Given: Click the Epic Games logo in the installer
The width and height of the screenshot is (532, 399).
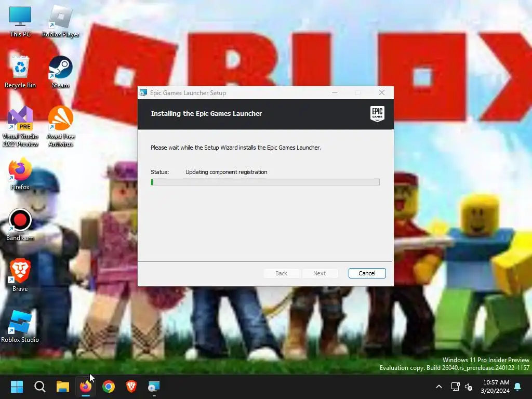Looking at the screenshot, I should (377, 114).
